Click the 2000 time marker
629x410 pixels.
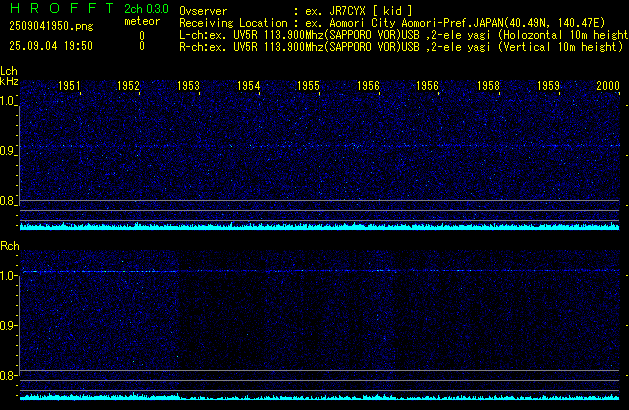tap(608, 85)
